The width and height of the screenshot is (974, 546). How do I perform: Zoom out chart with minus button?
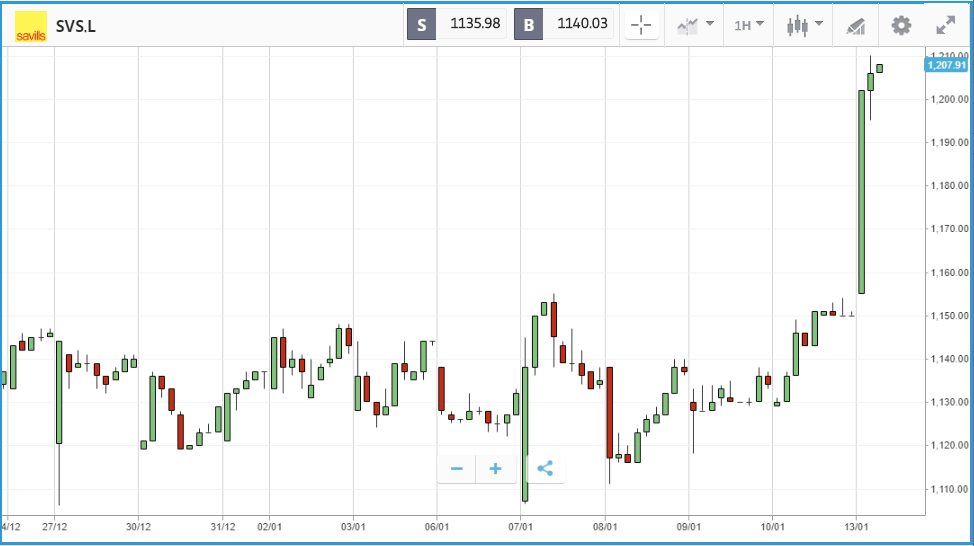click(x=457, y=469)
